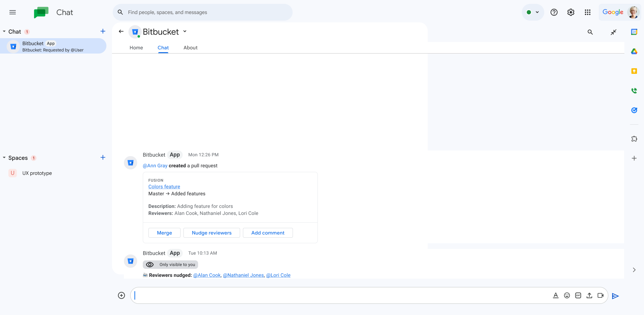Open Google Tasks side panel
Viewport: 644px width, 315px height.
coord(634,110)
